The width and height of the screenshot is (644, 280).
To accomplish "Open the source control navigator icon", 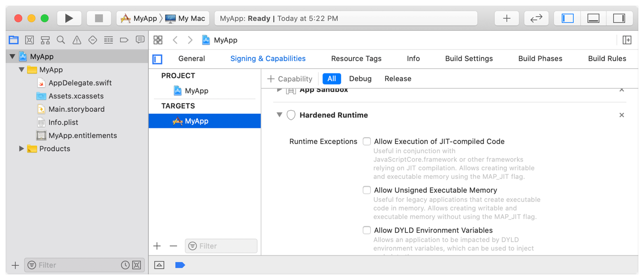I will (x=29, y=40).
